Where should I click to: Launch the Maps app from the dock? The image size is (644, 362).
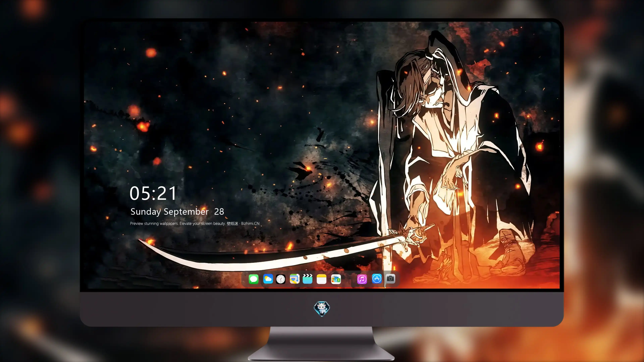[x=294, y=279]
